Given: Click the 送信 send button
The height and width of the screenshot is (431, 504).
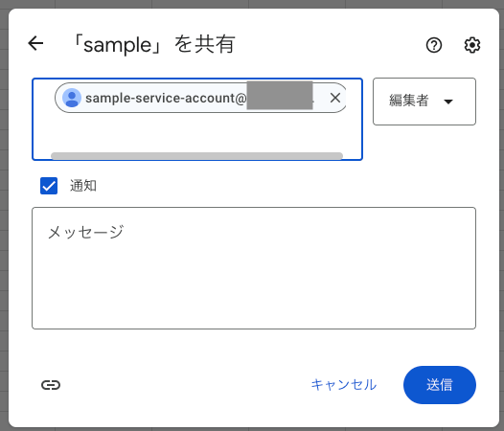Looking at the screenshot, I should pos(440,385).
